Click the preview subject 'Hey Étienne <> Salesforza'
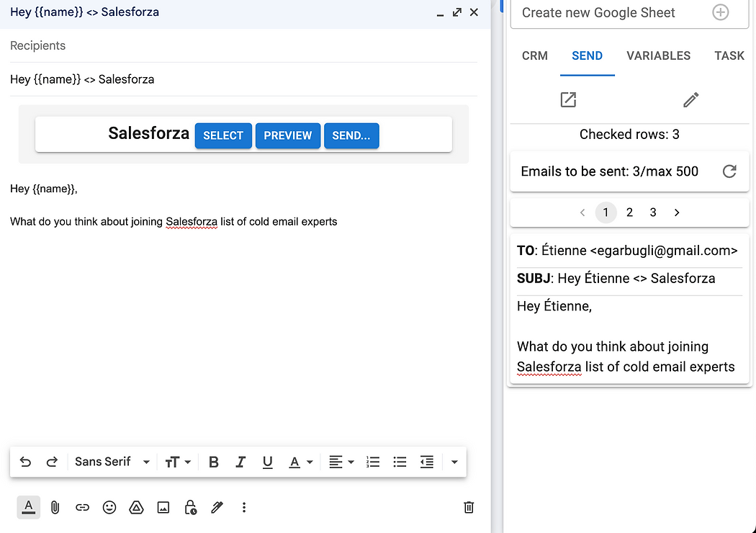756x533 pixels. pyautogui.click(x=636, y=278)
